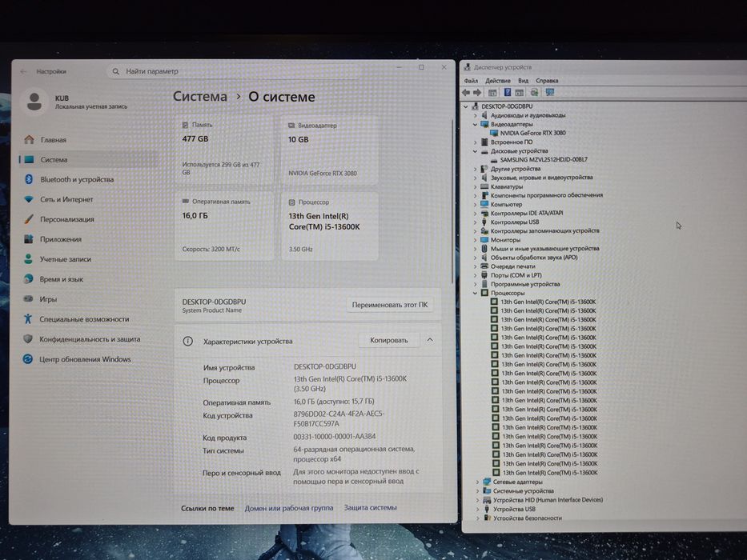Collapse Процессоры node
The width and height of the screenshot is (747, 560).
click(x=475, y=294)
